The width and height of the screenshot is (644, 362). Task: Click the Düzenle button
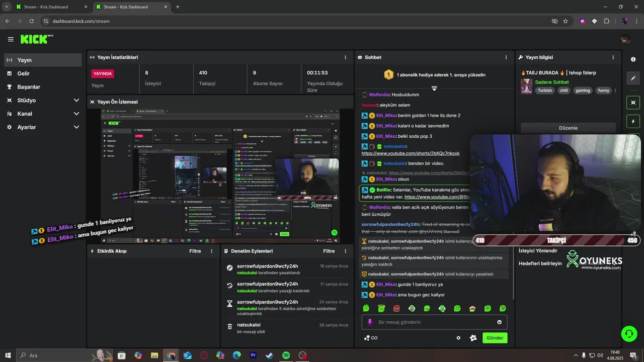(568, 128)
